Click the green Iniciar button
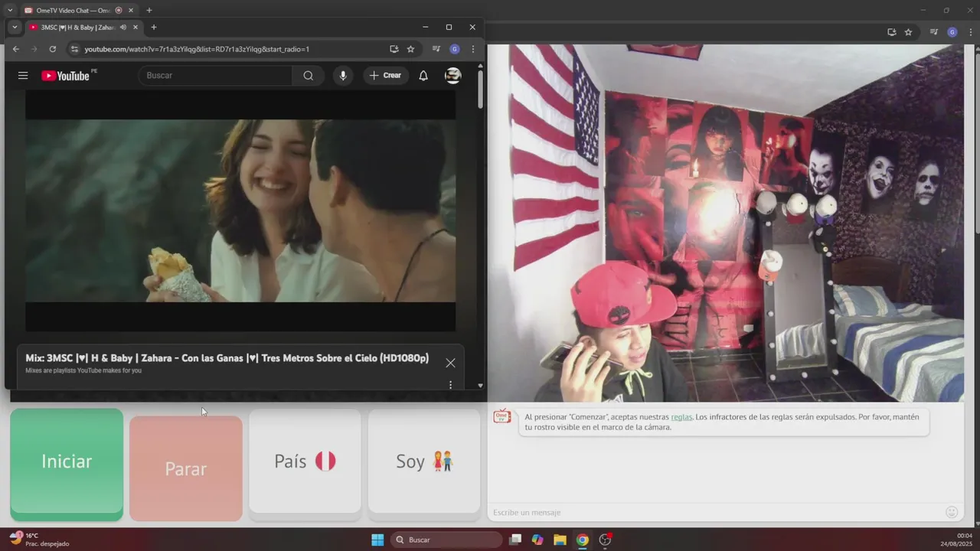 (x=67, y=463)
